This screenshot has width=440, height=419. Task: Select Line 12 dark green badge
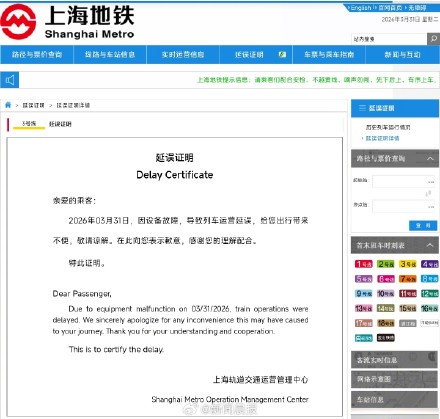pyautogui.click(x=430, y=293)
